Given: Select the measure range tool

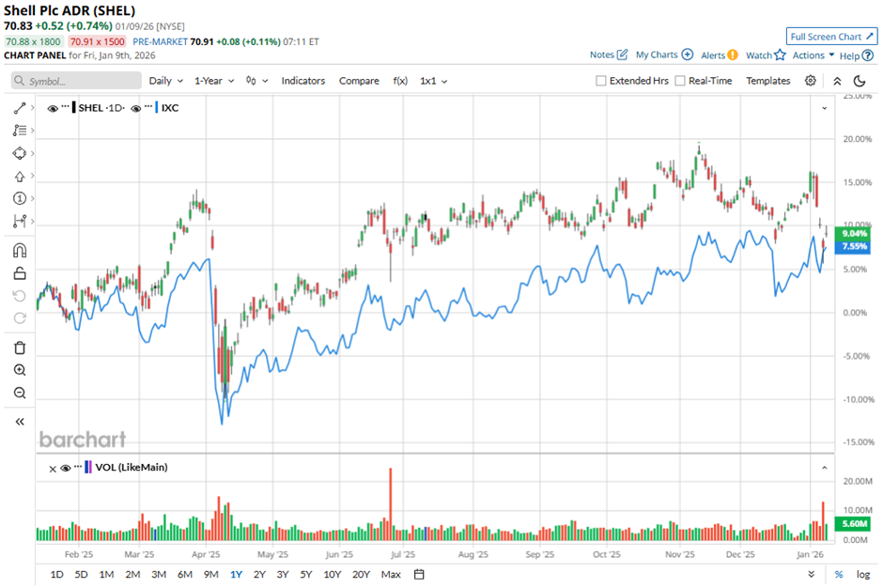Looking at the screenshot, I should [19, 221].
